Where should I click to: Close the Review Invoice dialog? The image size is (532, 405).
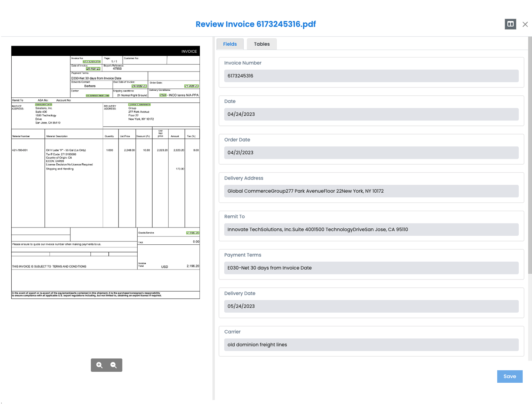click(525, 24)
